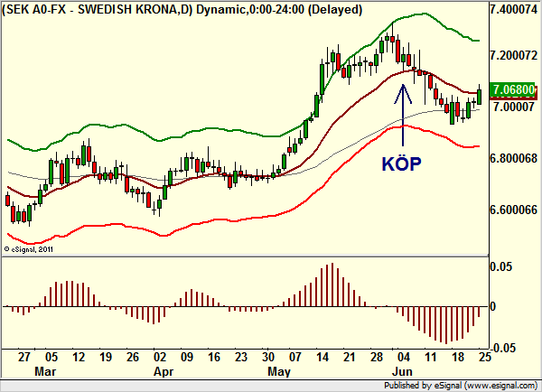The height and width of the screenshot is (392, 542).
Task: Click the Apr month label
Action: tap(164, 371)
